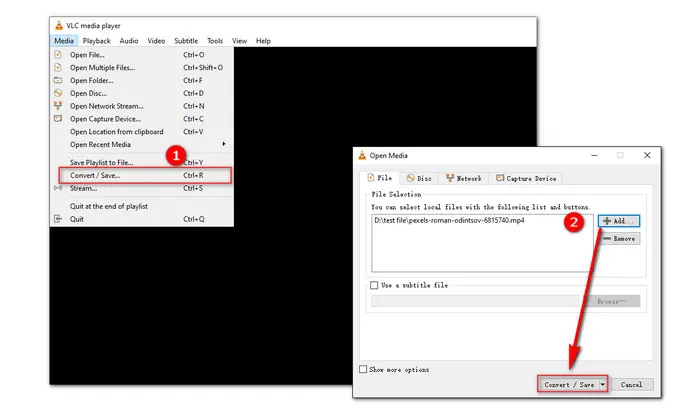Image resolution: width=700 pixels, height=407 pixels.
Task: Close the Open Media dialog
Action: [647, 155]
